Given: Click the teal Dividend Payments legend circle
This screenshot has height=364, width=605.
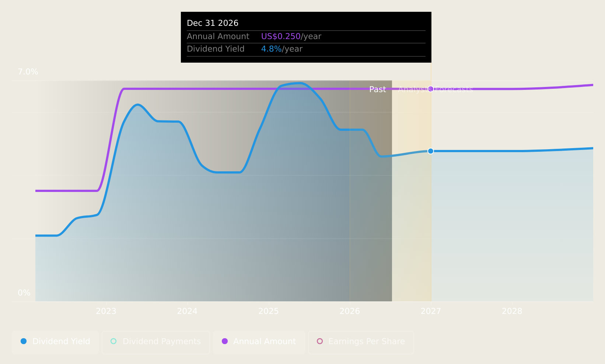Looking at the screenshot, I should (113, 341).
